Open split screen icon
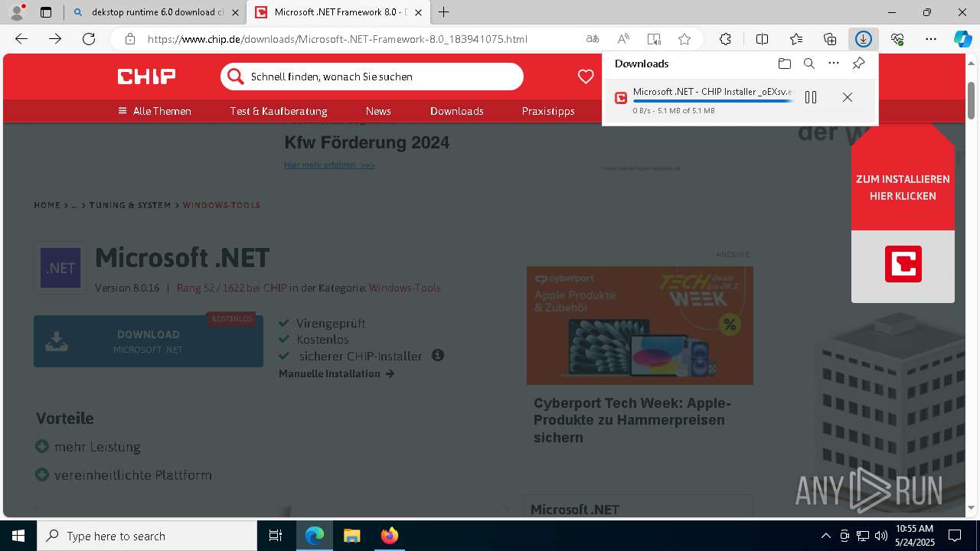 coord(762,39)
